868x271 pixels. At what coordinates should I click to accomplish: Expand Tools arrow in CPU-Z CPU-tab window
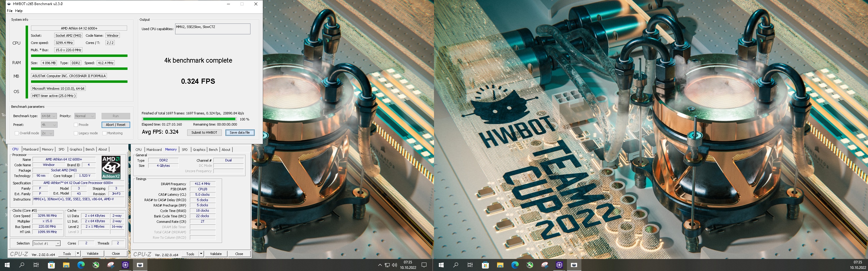coord(78,254)
